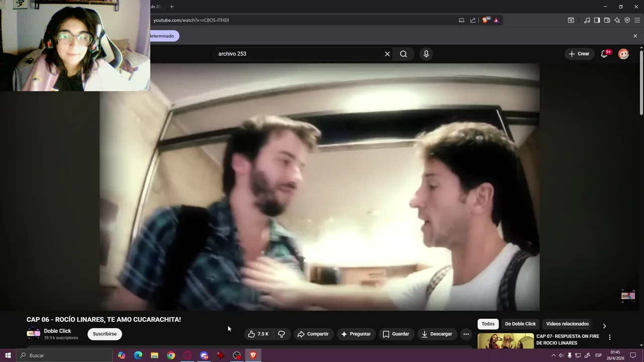Open Microsoft Edge from the taskbar
The width and height of the screenshot is (644, 362).
[x=138, y=355]
